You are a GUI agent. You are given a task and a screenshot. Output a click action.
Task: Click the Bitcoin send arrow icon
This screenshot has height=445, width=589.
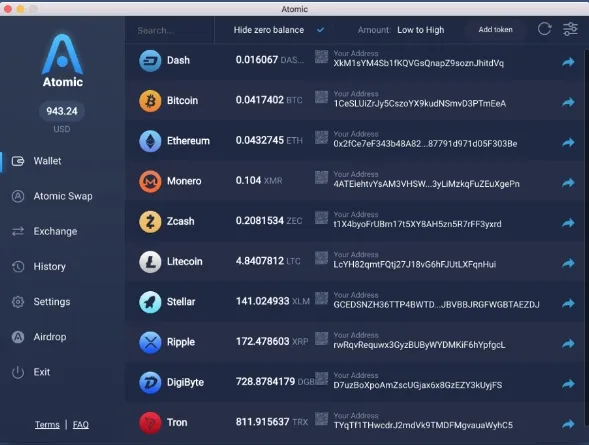click(x=568, y=102)
